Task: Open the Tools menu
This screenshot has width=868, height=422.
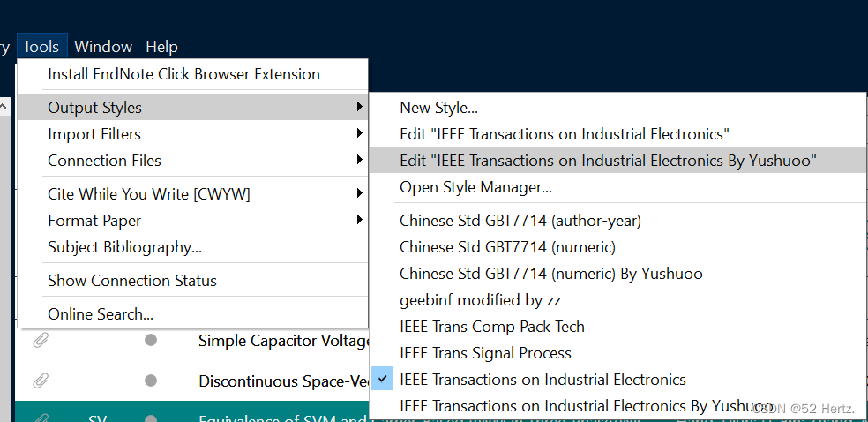Action: [41, 47]
